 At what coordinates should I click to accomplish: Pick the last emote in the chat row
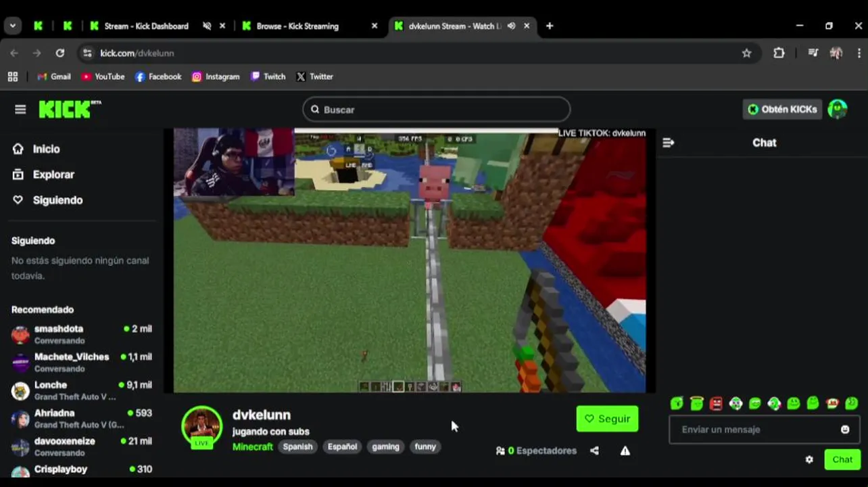point(852,403)
